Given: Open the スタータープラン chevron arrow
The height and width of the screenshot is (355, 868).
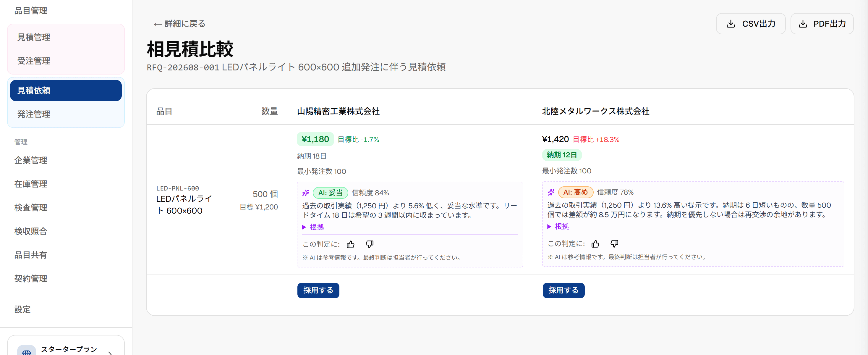Looking at the screenshot, I should 110,353.
